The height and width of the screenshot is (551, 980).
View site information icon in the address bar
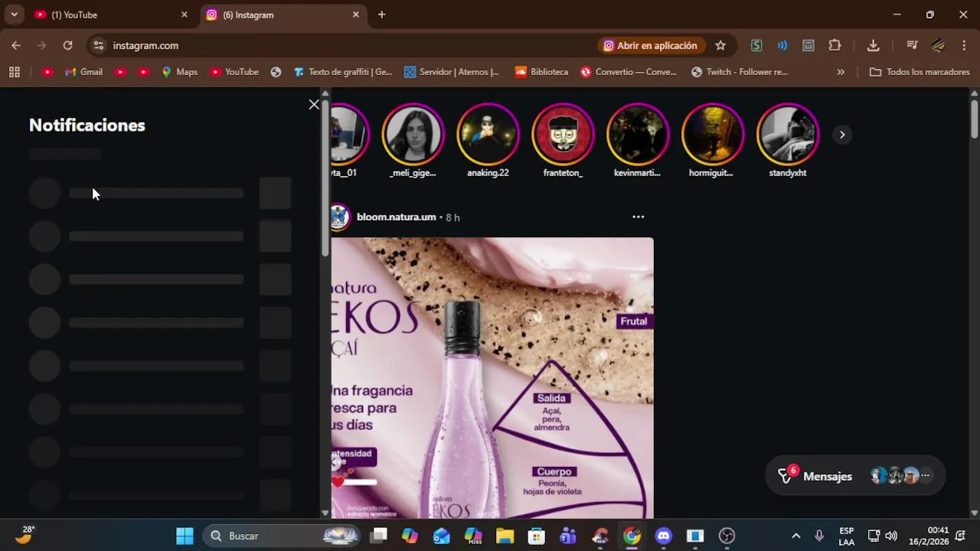point(98,46)
